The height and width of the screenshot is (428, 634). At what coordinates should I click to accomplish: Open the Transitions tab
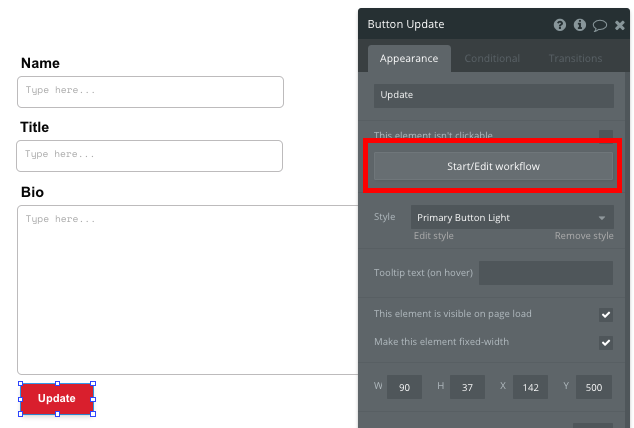[575, 59]
